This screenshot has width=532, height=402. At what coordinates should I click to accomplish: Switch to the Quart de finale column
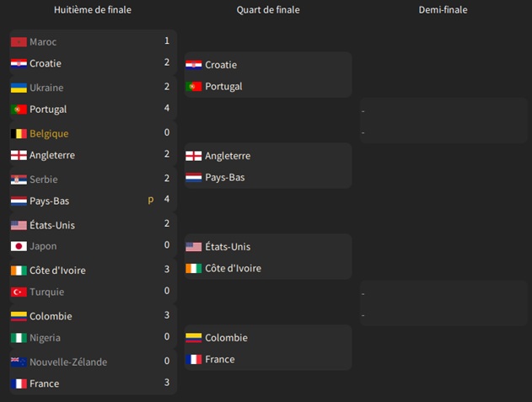tap(268, 10)
